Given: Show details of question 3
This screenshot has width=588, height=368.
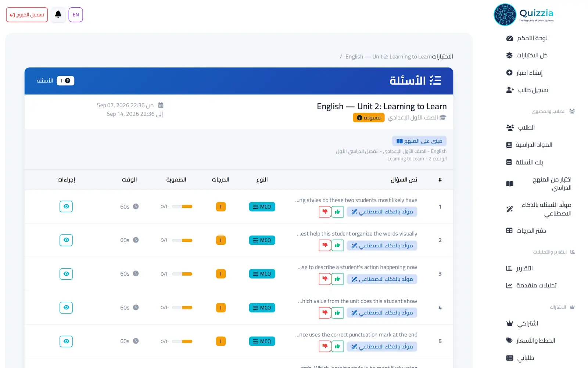Looking at the screenshot, I should tap(66, 274).
